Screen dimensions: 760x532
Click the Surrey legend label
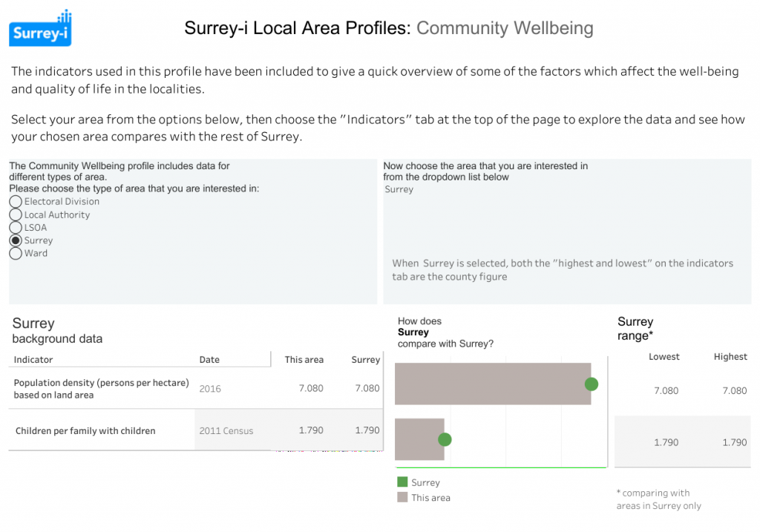tap(425, 482)
